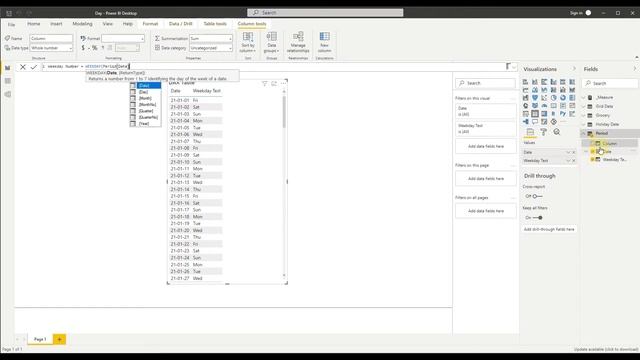Apply percentage format icon

tap(94, 48)
